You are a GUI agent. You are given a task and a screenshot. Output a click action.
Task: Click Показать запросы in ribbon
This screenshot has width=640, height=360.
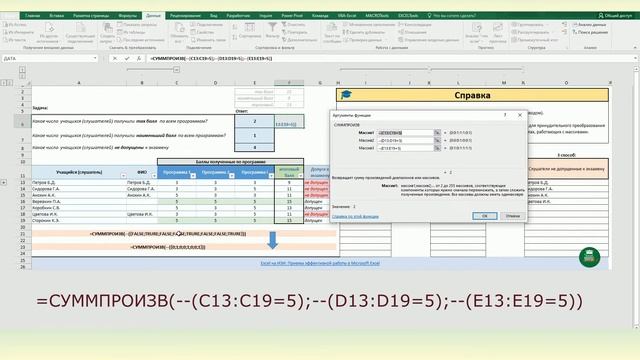click(137, 25)
